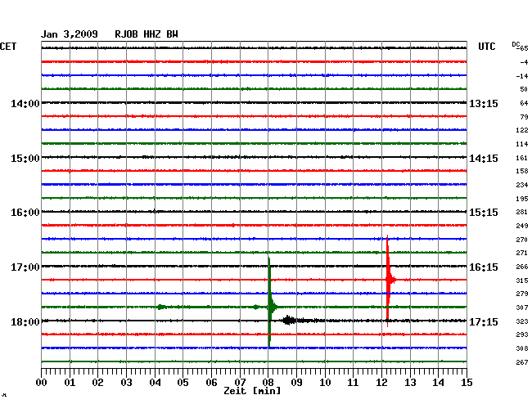Click minute tick label 13 on axis
The height and width of the screenshot is (404, 532).
point(410,383)
